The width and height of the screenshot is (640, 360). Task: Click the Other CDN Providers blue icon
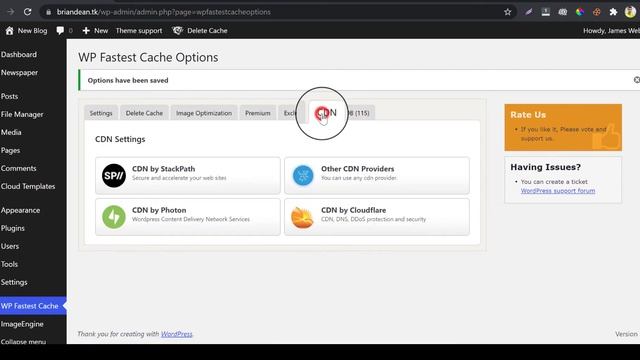click(303, 176)
